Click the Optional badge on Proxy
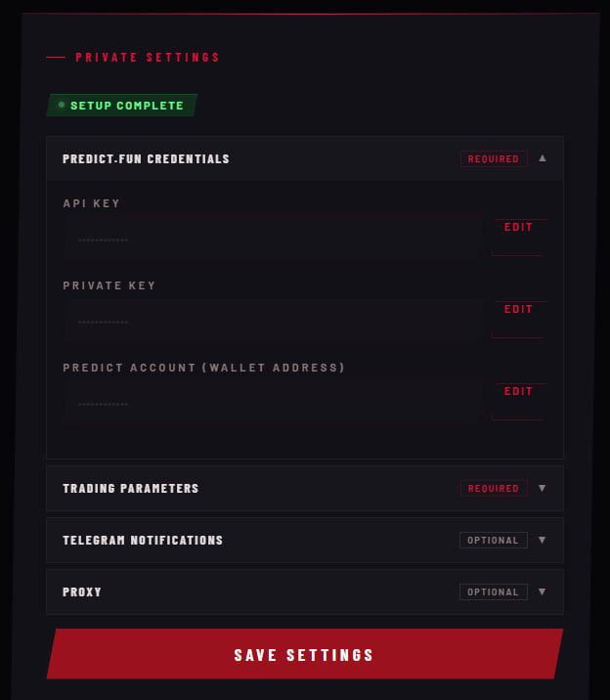 pyautogui.click(x=493, y=591)
